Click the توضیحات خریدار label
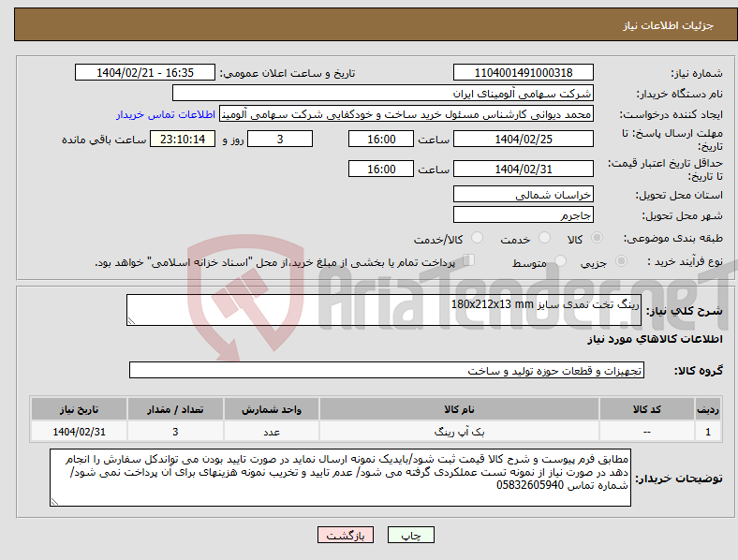The width and height of the screenshot is (738, 560). click(679, 479)
